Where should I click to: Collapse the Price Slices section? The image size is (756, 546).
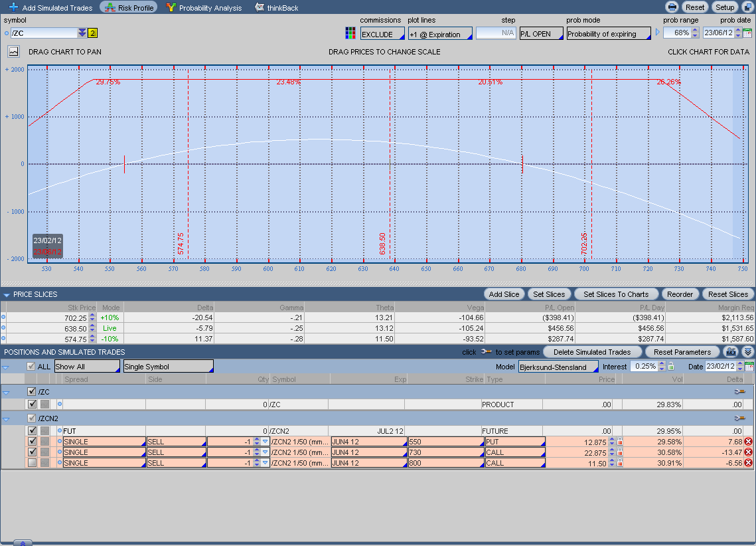(7, 294)
